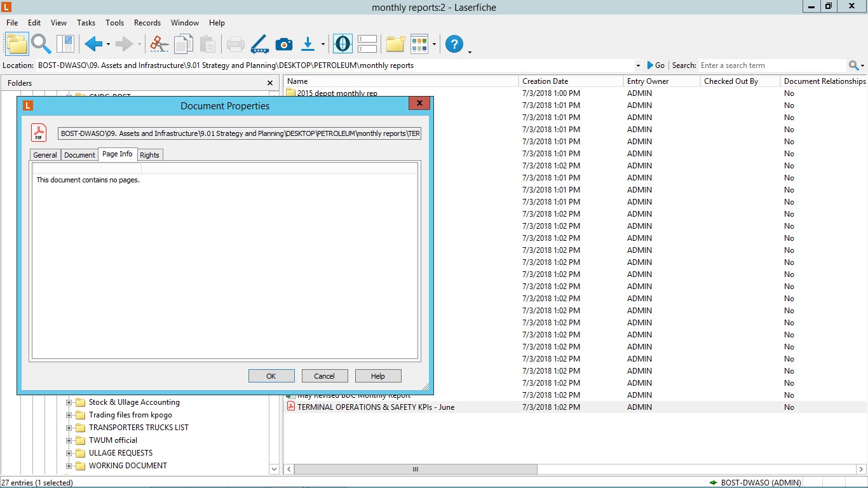The width and height of the screenshot is (868, 488).
Task: Click the New Folder toolbar icon
Action: (395, 44)
